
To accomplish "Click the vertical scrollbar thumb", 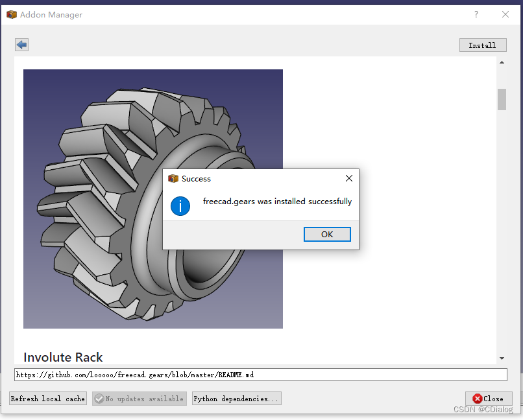I will [x=502, y=99].
